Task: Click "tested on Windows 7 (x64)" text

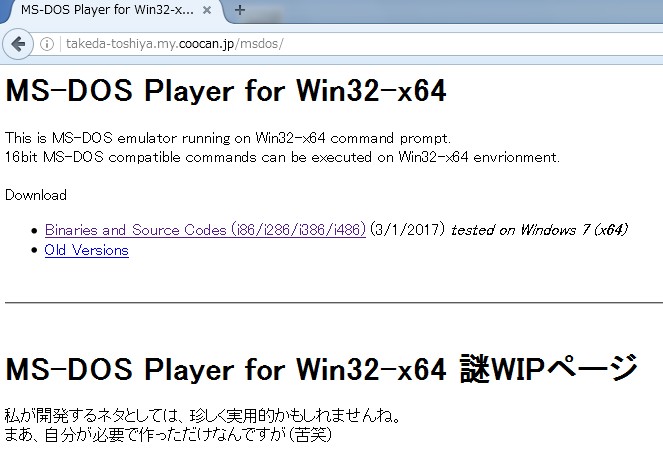Action: click(x=540, y=230)
